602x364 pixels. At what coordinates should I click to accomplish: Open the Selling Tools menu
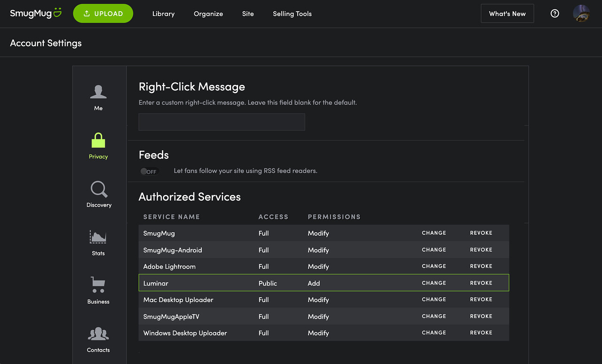292,14
